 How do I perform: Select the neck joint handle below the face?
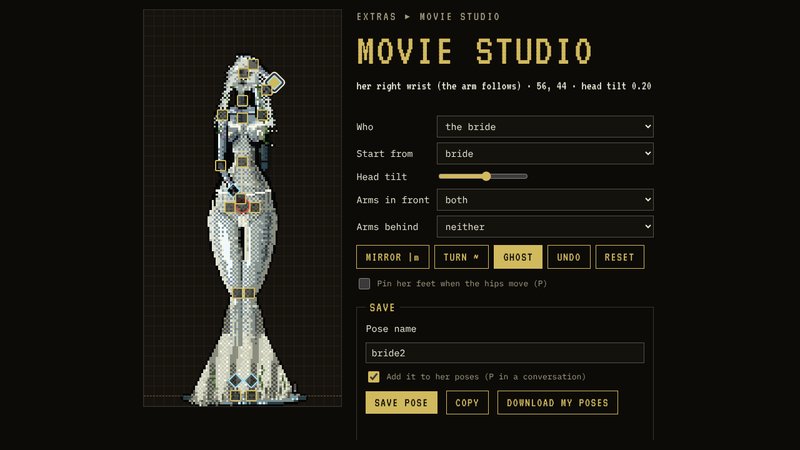pos(242,101)
